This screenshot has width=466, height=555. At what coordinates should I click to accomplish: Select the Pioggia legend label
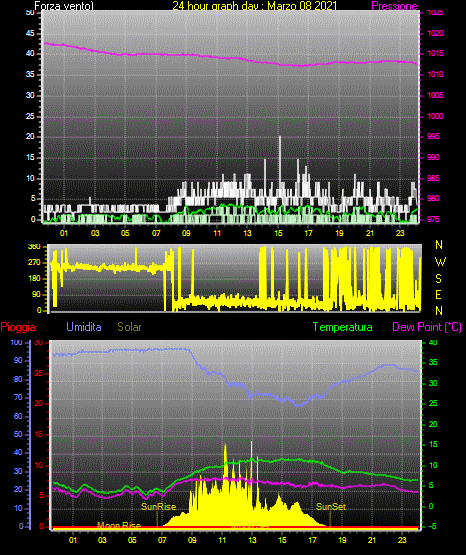(x=18, y=327)
